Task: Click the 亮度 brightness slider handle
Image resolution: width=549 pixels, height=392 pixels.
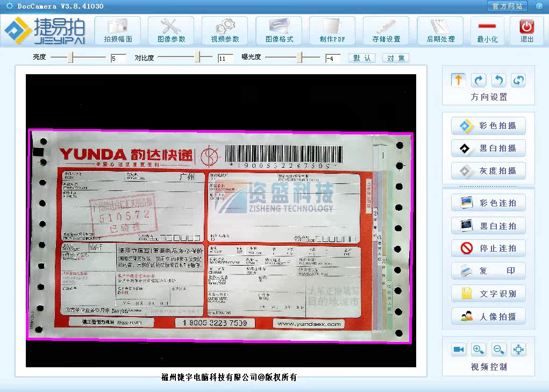Action: [x=70, y=57]
